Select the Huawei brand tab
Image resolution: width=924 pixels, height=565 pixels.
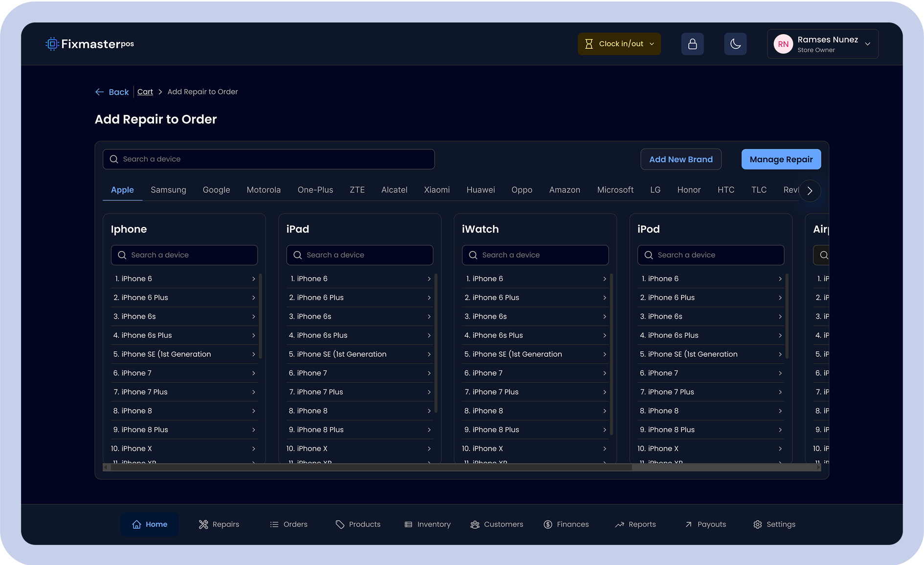pos(481,190)
